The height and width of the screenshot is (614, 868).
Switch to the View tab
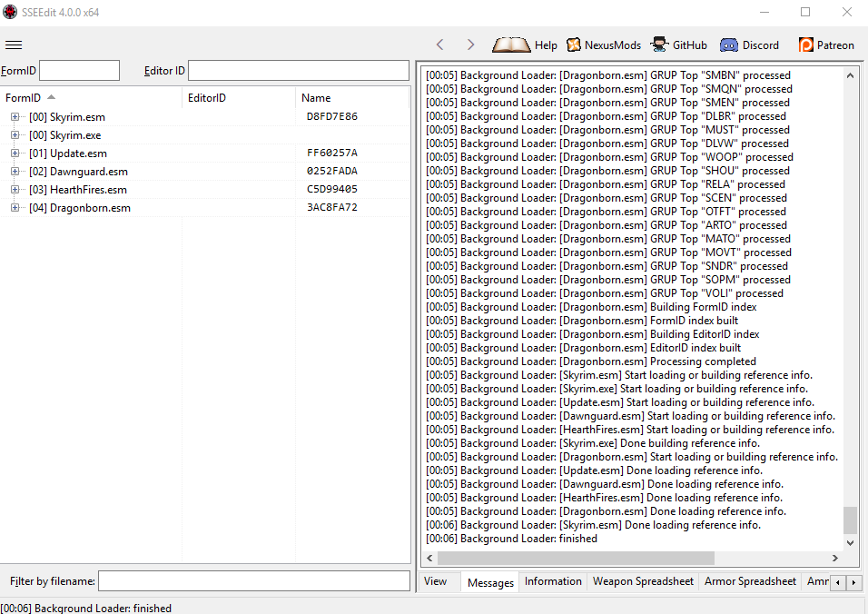tap(435, 581)
